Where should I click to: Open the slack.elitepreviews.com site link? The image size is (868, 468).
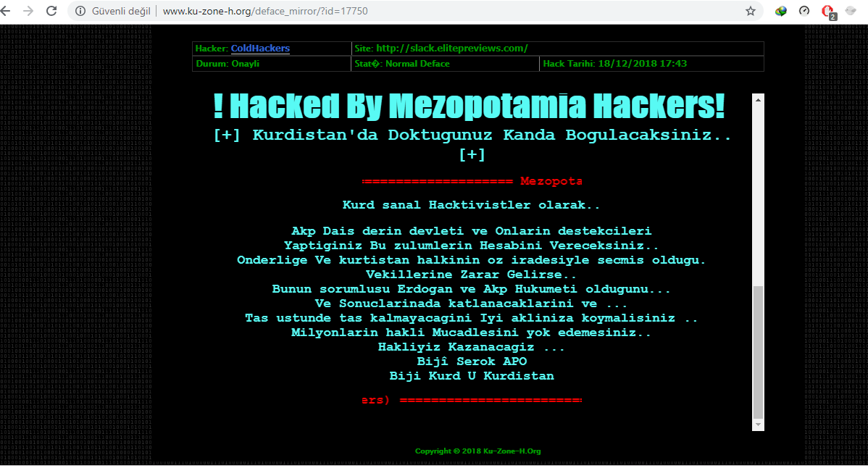click(x=451, y=49)
